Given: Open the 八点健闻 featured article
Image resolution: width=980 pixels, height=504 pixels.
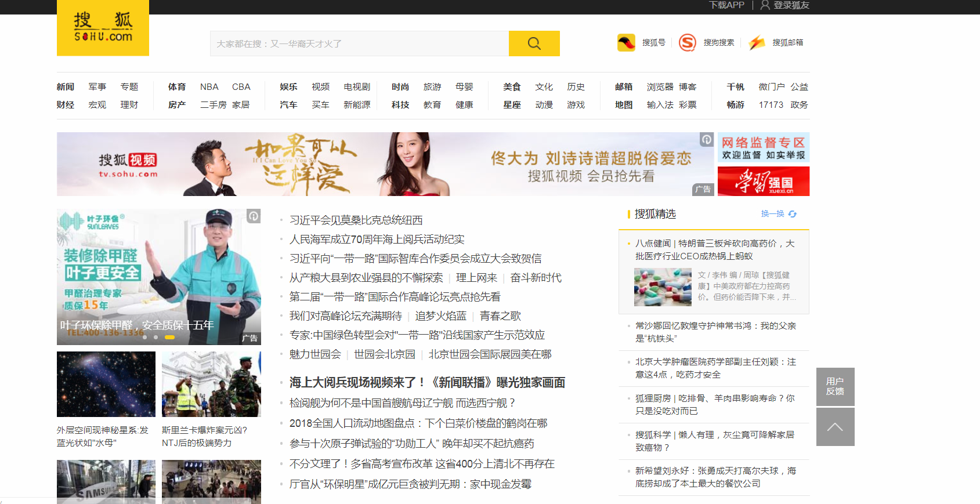Looking at the screenshot, I should tap(715, 250).
